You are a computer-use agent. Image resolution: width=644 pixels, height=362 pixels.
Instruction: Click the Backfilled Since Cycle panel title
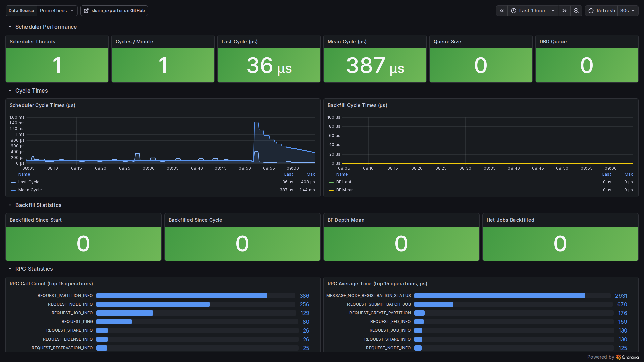tap(196, 220)
